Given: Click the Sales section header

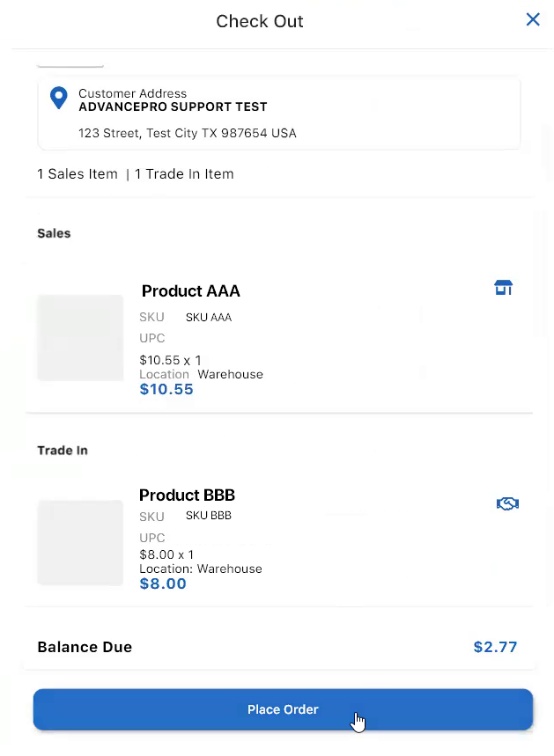Looking at the screenshot, I should [54, 234].
